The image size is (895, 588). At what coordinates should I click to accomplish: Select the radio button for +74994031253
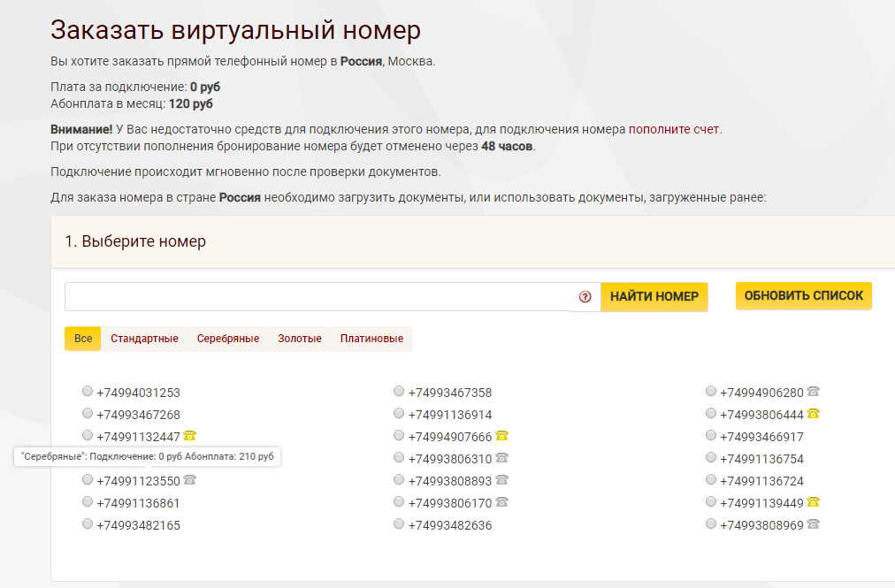click(88, 391)
